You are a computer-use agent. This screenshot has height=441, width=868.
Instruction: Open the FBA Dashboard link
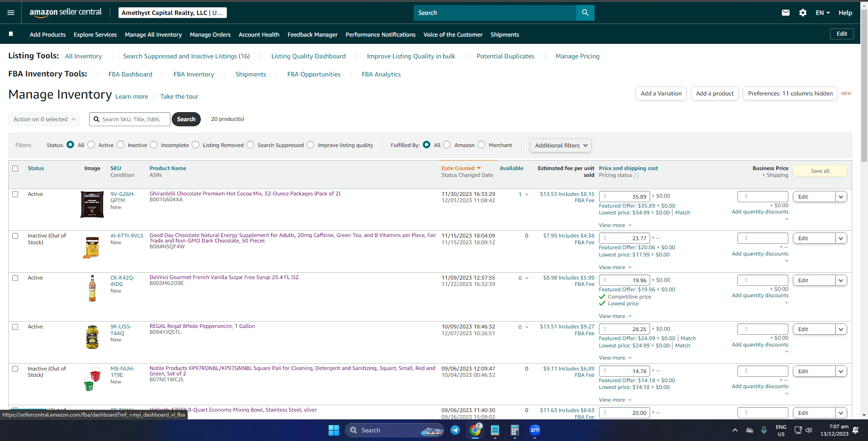click(130, 74)
